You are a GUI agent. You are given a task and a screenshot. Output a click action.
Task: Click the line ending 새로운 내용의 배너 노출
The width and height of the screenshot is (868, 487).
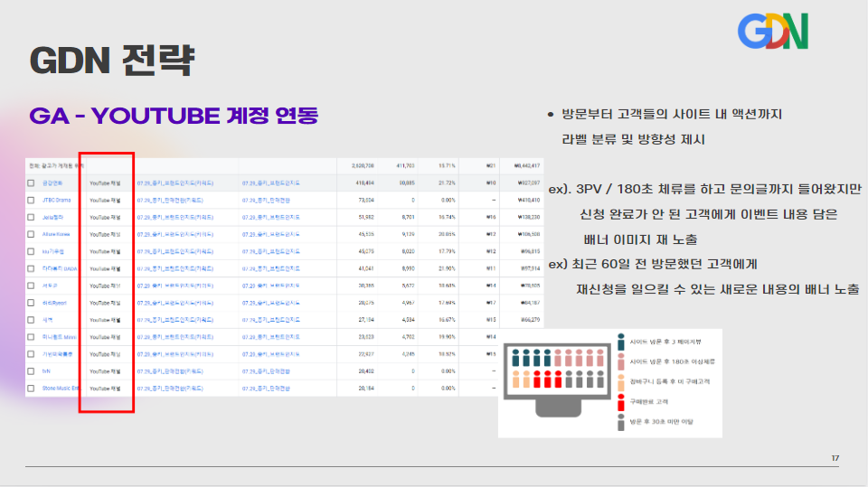[x=717, y=289]
